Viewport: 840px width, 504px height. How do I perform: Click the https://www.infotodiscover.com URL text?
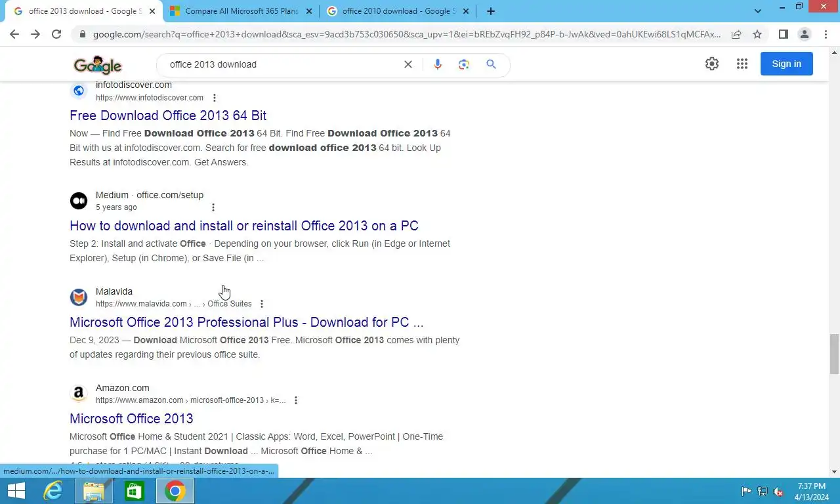click(x=150, y=98)
